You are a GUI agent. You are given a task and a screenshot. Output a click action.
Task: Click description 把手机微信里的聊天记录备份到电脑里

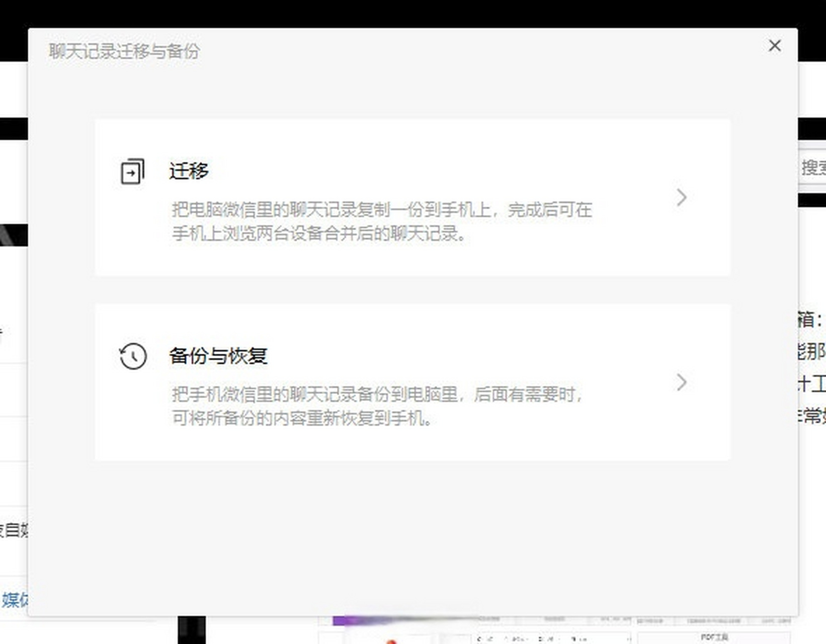(x=314, y=394)
